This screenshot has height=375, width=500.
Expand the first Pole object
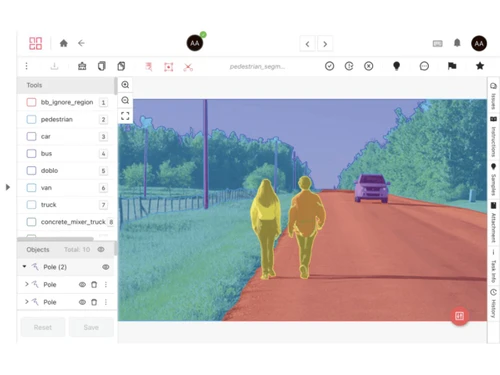pos(27,284)
